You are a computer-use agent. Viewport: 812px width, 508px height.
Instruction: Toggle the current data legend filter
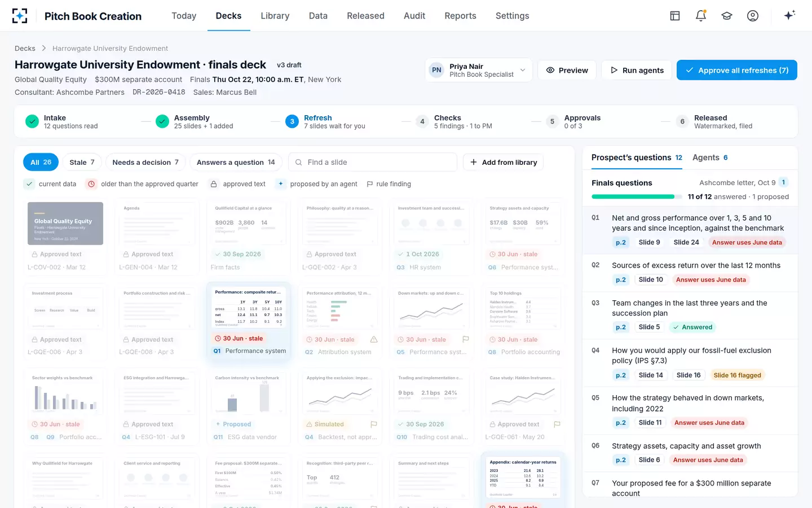click(50, 184)
